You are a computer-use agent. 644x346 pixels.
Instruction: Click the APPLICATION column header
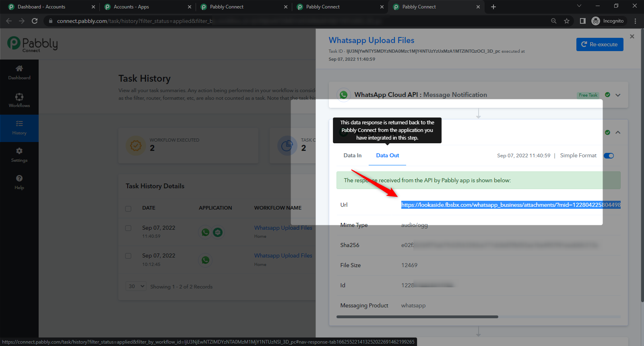pos(215,208)
